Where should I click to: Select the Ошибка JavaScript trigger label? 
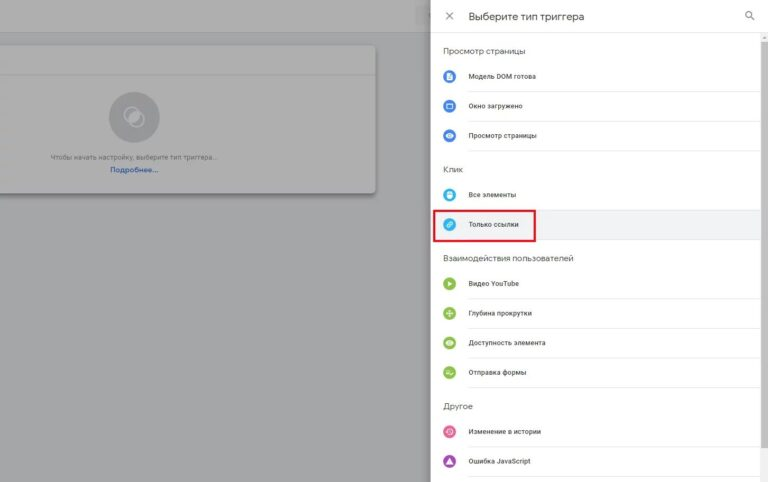pos(499,461)
